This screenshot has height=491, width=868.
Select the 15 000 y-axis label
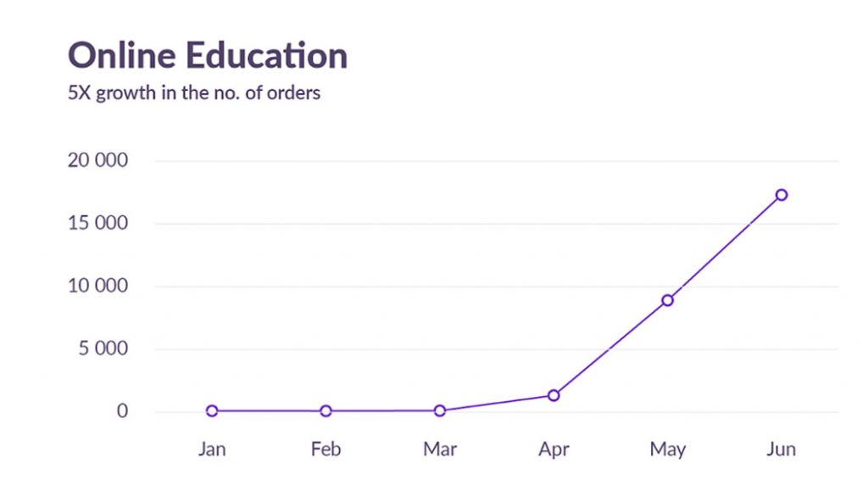click(x=97, y=223)
